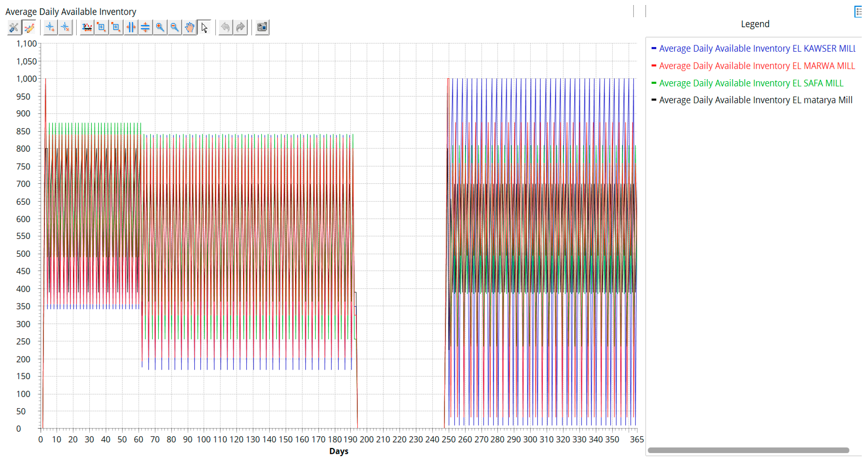868x461 pixels.
Task: Select the horizontal zoom tool
Action: coord(131,27)
